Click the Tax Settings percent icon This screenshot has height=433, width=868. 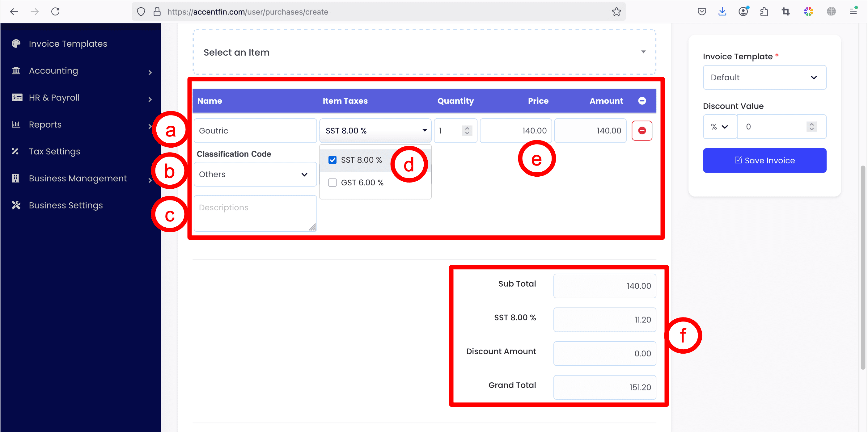[x=15, y=152]
